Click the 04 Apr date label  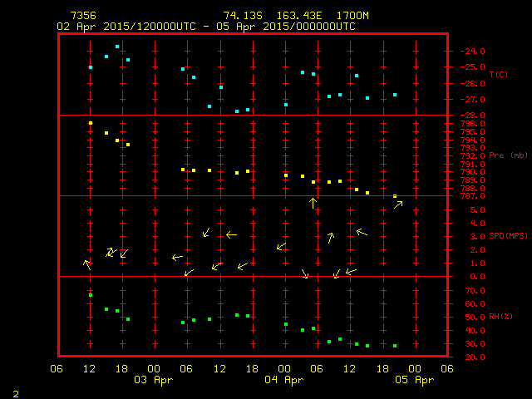tap(283, 380)
